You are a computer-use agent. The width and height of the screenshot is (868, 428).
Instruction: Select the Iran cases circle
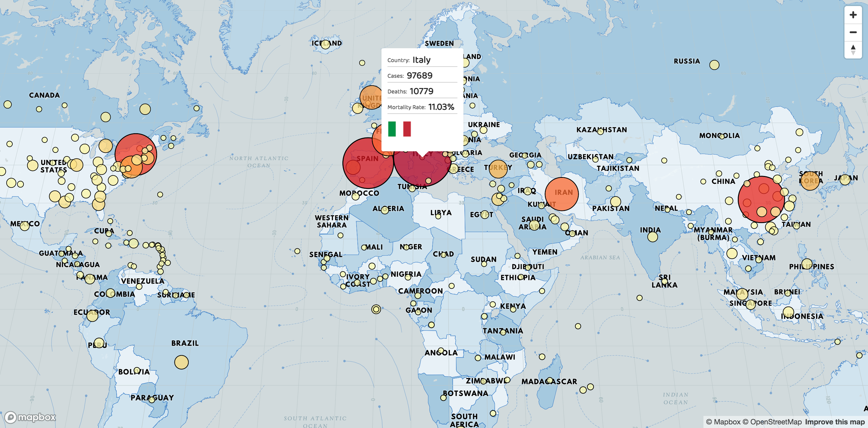pyautogui.click(x=561, y=194)
